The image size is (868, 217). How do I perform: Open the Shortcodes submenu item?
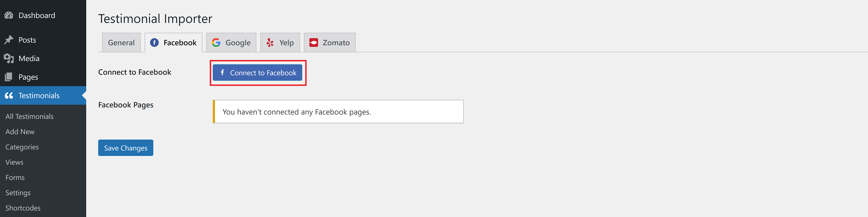click(x=23, y=208)
